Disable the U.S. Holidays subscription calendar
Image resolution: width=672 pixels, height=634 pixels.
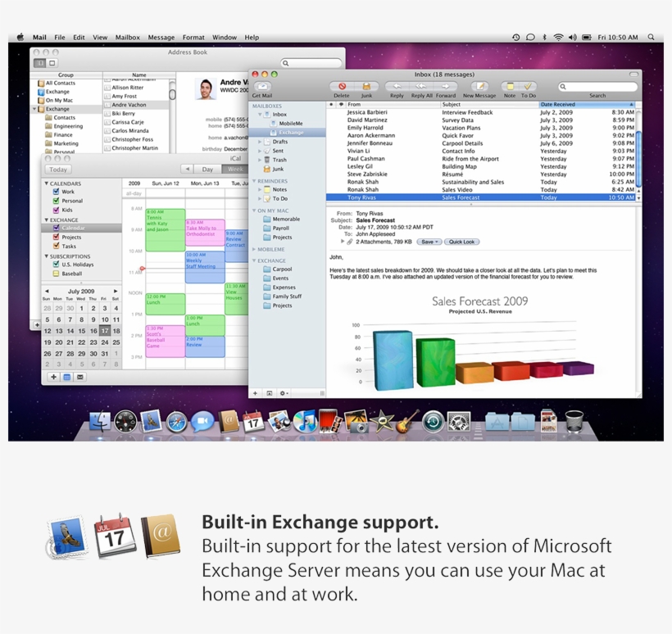[57, 264]
